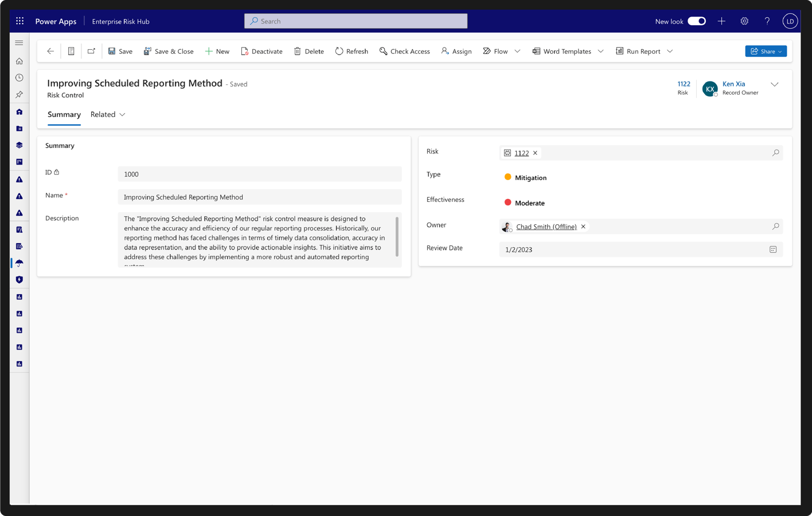The height and width of the screenshot is (516, 812).
Task: Go to Home in the sidebar
Action: click(x=19, y=61)
